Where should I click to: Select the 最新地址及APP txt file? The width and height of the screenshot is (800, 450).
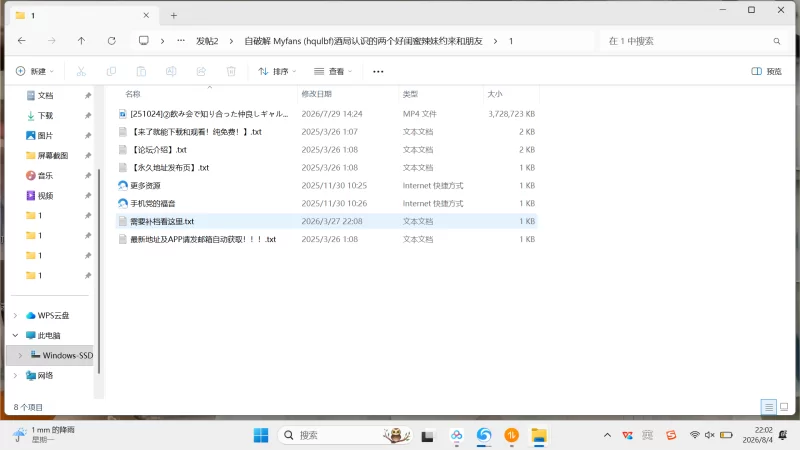(327, 239)
